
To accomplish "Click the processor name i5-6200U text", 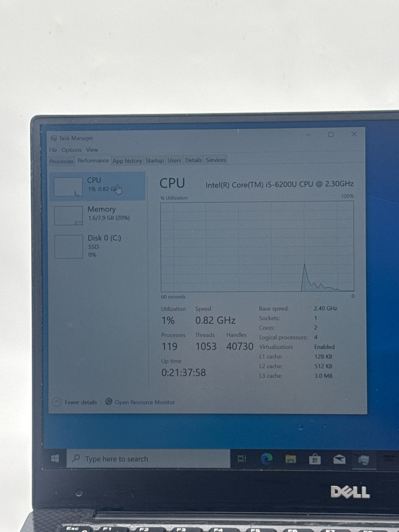I will pyautogui.click(x=280, y=185).
